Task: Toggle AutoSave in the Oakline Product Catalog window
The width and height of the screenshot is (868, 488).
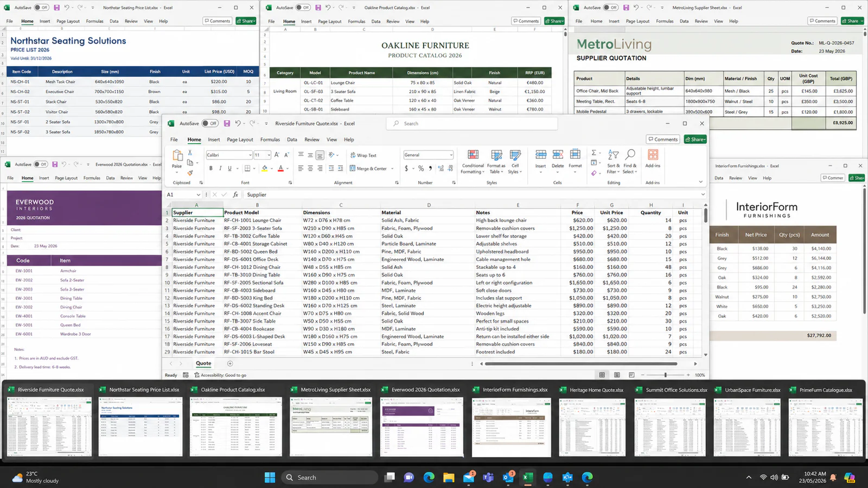Action: [x=303, y=8]
